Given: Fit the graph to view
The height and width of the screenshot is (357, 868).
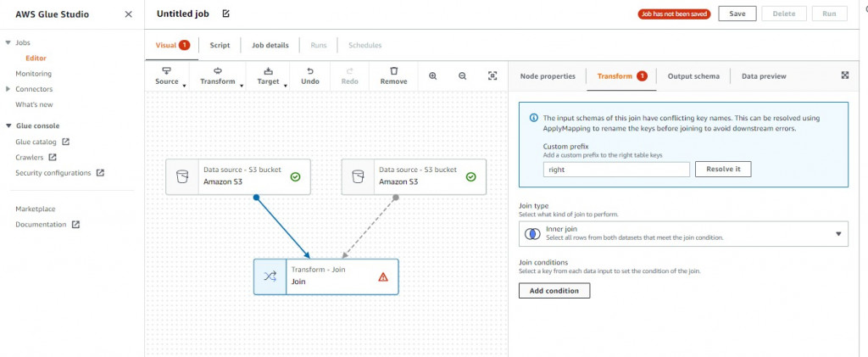Looking at the screenshot, I should (492, 75).
